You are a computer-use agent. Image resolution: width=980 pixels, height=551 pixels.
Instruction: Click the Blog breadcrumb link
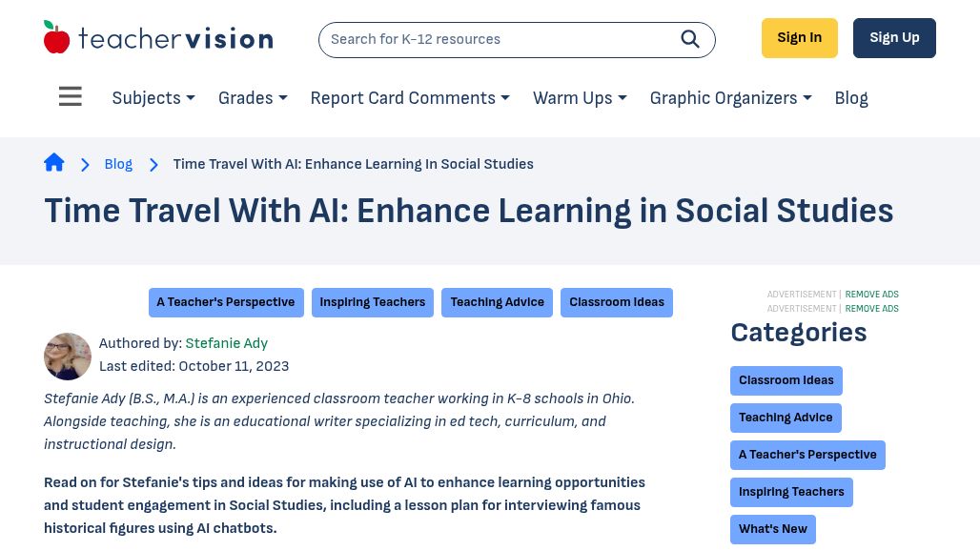click(118, 164)
